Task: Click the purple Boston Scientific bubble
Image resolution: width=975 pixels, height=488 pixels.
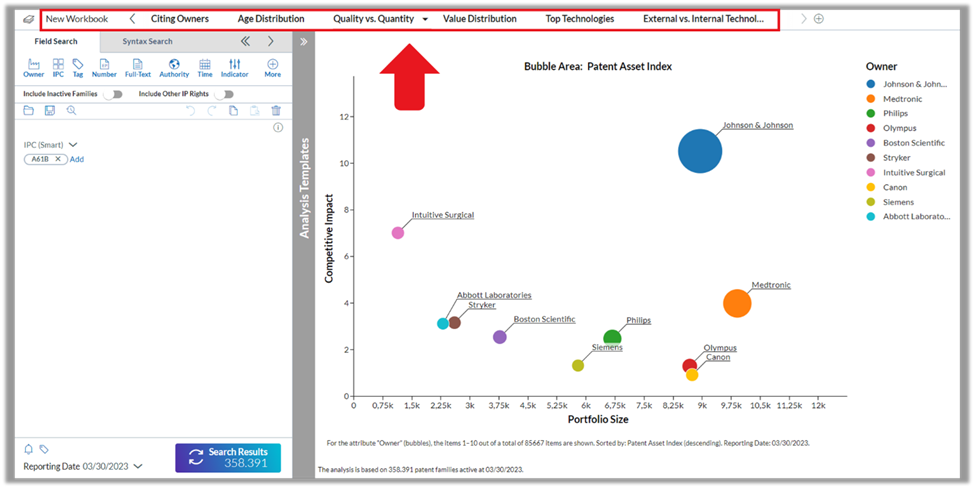Action: pyautogui.click(x=499, y=337)
